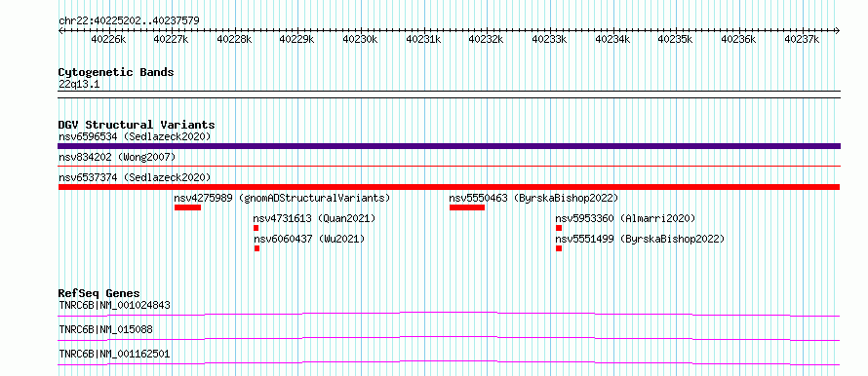Screen dimensions: 868x376
Task: Click small red marker under nsv6060437
Action: coord(256,248)
